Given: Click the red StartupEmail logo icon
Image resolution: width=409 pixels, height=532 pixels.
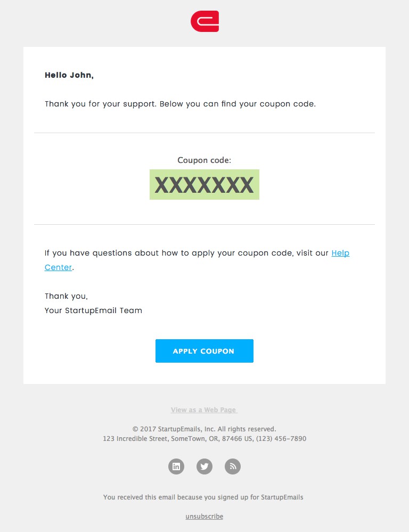Looking at the screenshot, I should pyautogui.click(x=204, y=21).
